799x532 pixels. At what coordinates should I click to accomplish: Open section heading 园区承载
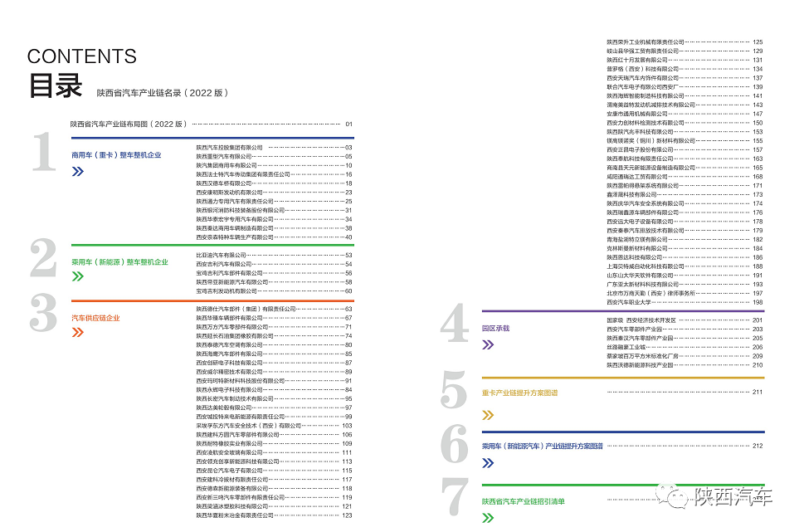(x=496, y=328)
